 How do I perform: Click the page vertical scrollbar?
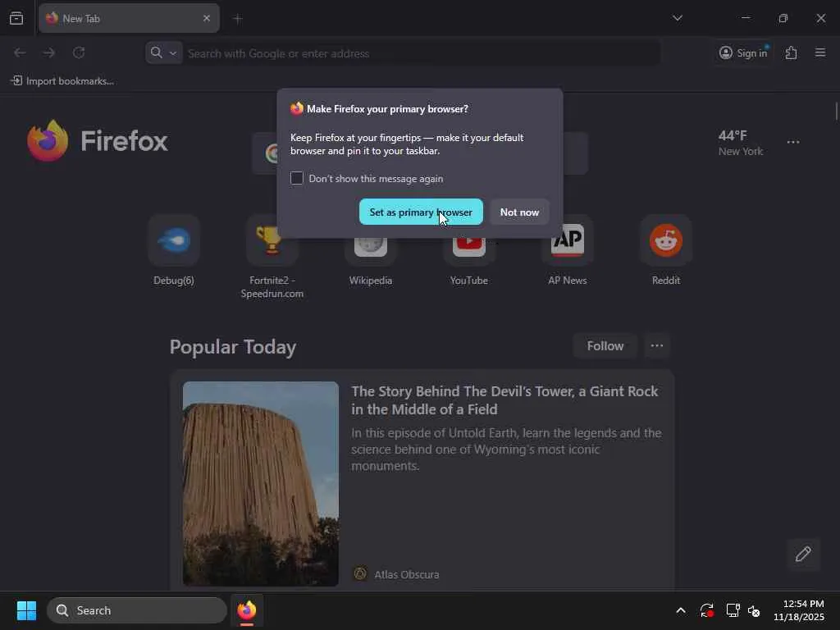pyautogui.click(x=836, y=112)
